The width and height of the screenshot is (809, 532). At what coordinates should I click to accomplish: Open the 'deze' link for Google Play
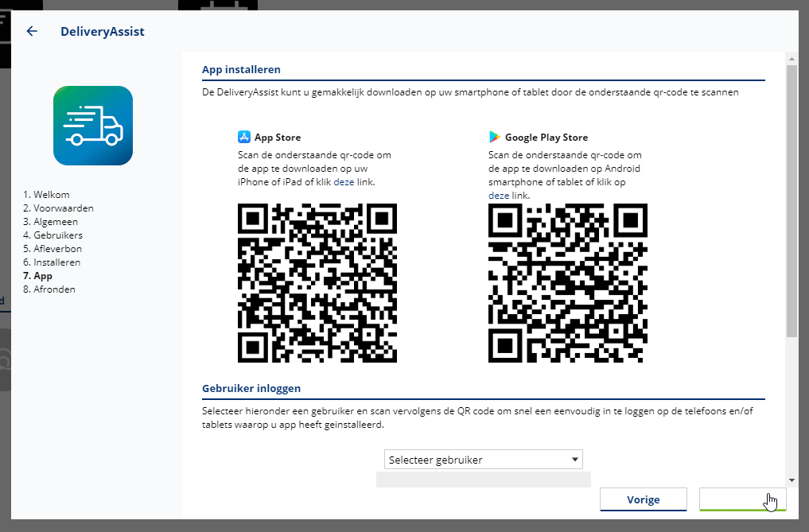(x=499, y=196)
